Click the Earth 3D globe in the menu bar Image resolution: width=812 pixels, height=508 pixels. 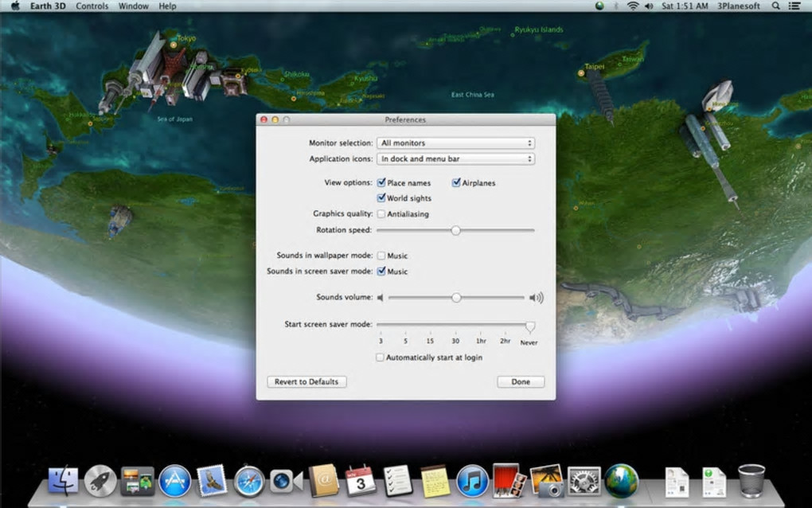[x=599, y=6]
